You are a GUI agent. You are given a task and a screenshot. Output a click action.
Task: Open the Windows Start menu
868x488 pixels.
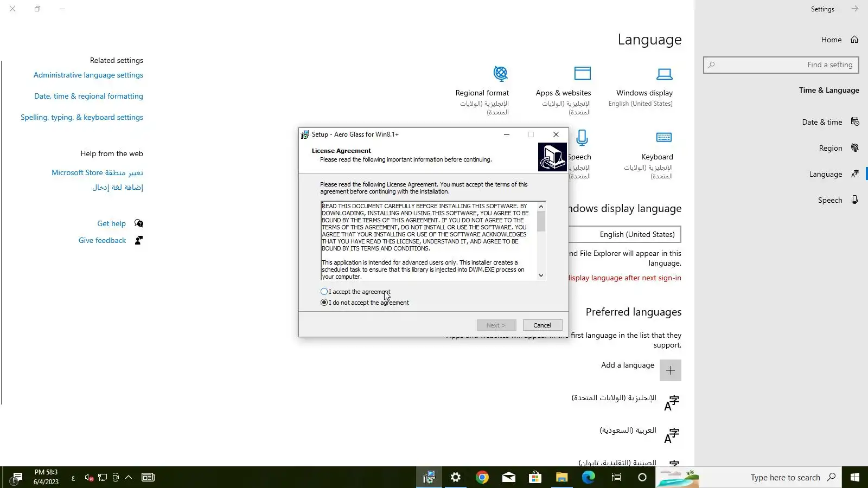pos(854,477)
